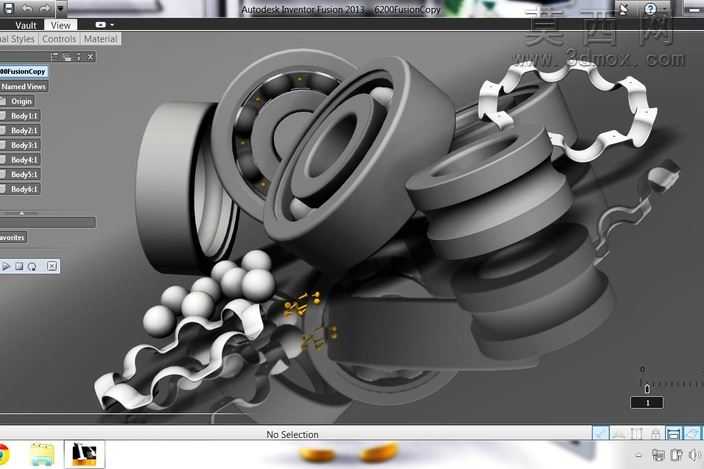
Task: Click the window layout icon in the status bar
Action: click(673, 434)
